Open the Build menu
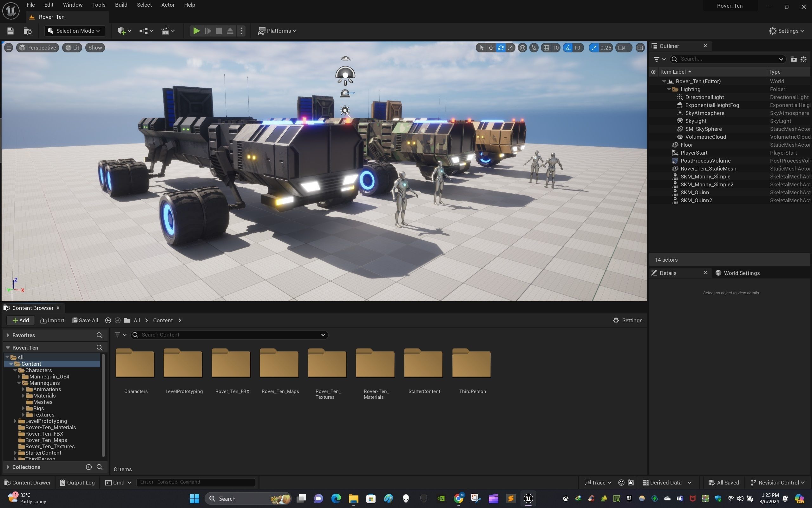Image resolution: width=812 pixels, height=508 pixels. tap(121, 5)
